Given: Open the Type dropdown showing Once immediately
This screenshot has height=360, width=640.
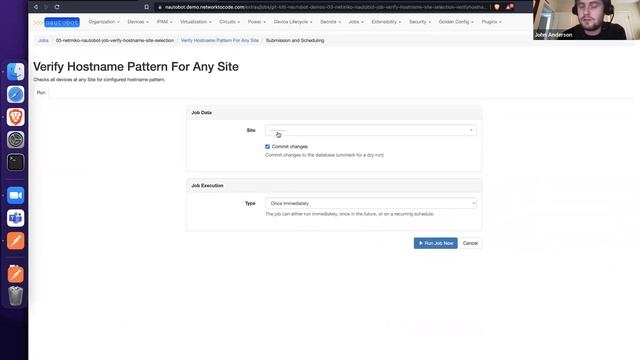Looking at the screenshot, I should [371, 203].
